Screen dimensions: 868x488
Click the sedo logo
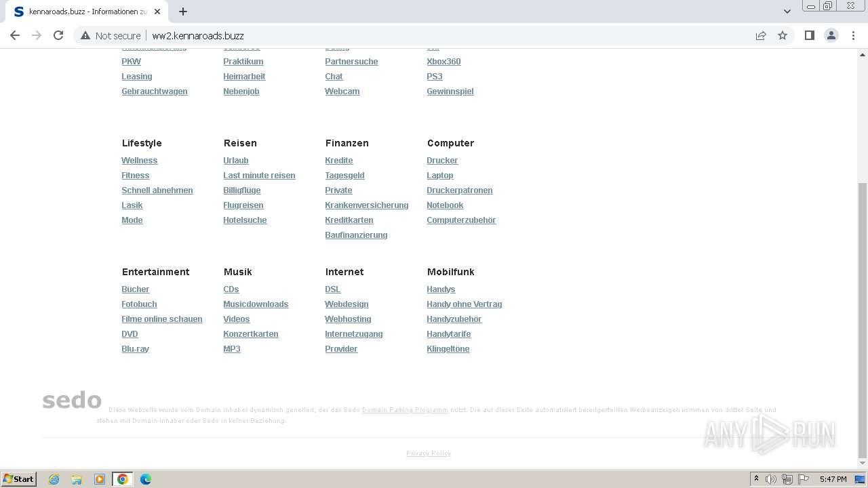[72, 400]
